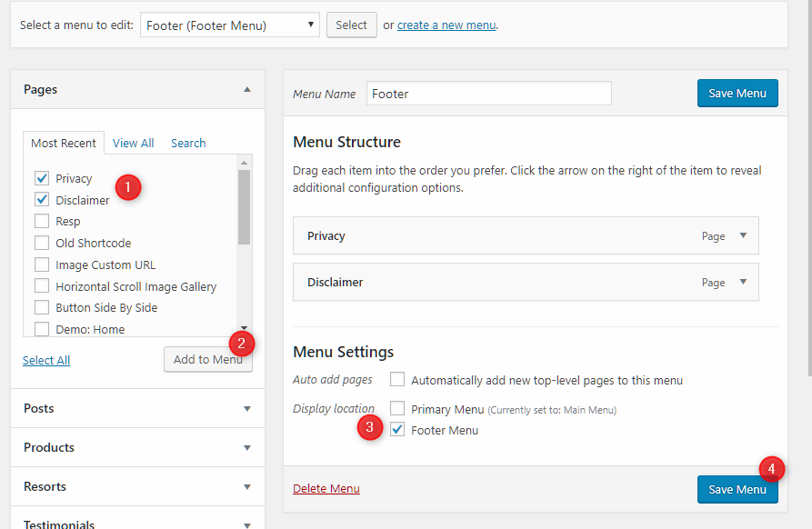
Task: Click the create a new menu link
Action: pyautogui.click(x=446, y=25)
